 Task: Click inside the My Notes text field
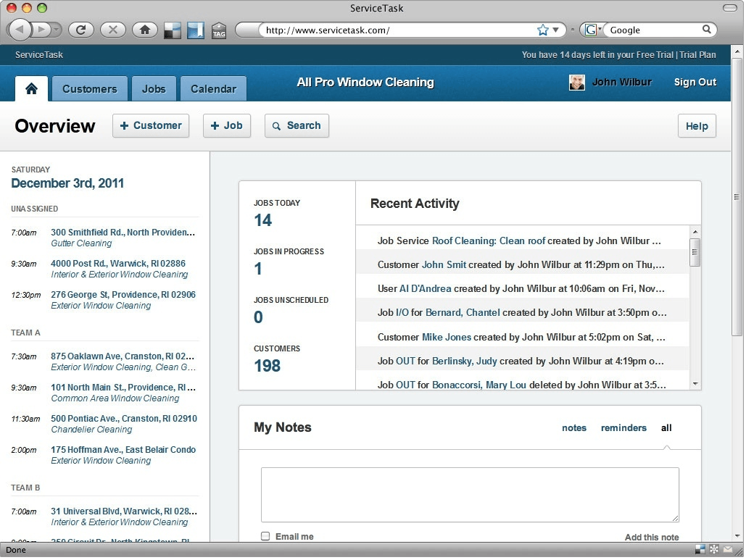[470, 495]
